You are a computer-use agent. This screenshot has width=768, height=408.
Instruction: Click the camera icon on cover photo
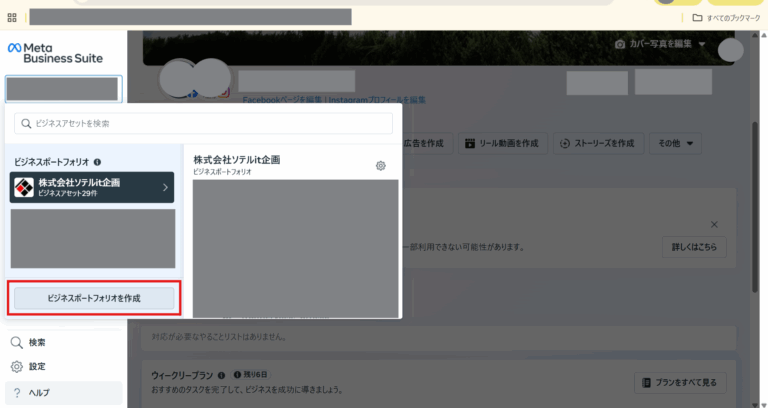620,44
